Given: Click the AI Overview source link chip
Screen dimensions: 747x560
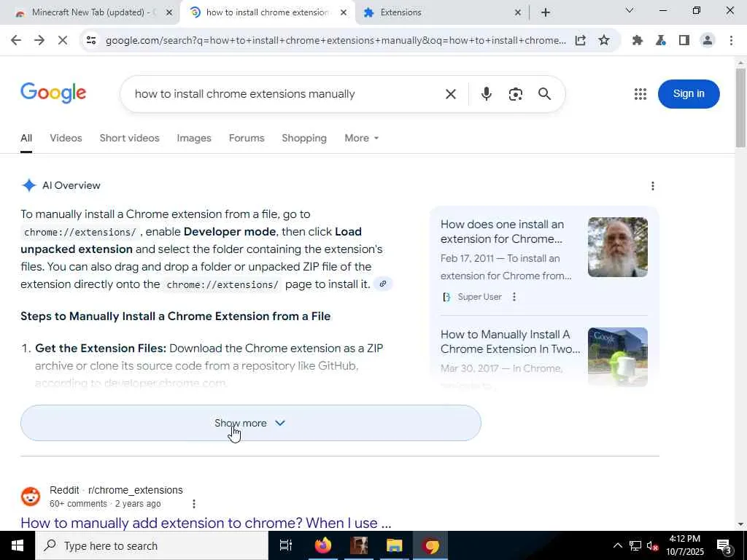Looking at the screenshot, I should pyautogui.click(x=382, y=284).
